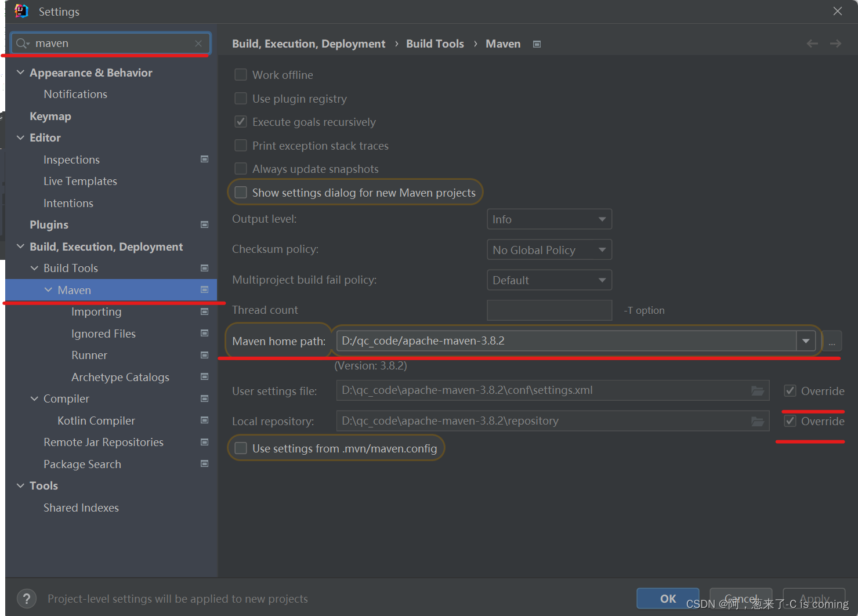Collapse the Maven tree node
Viewport: 858px width, 616px height.
48,290
